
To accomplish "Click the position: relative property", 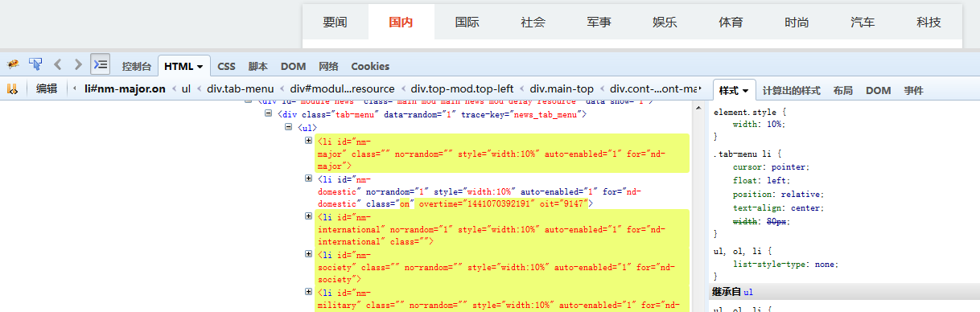I will pos(778,195).
